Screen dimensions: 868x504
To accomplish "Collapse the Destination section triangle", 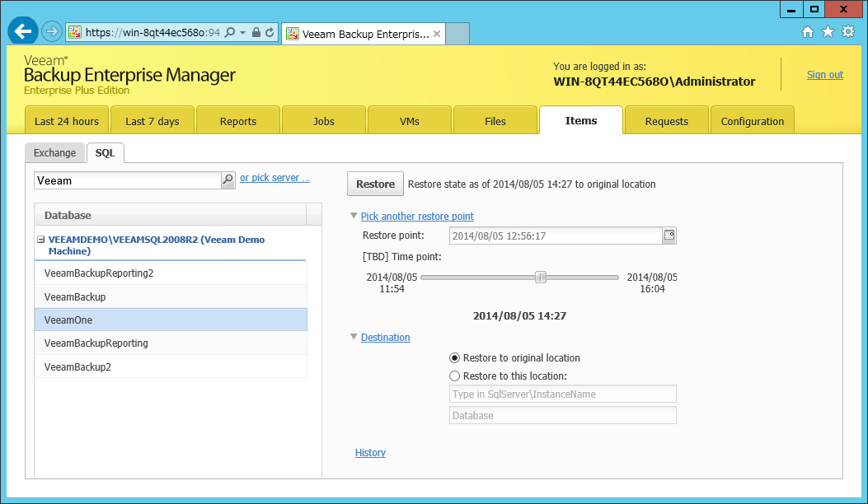I will [x=354, y=336].
